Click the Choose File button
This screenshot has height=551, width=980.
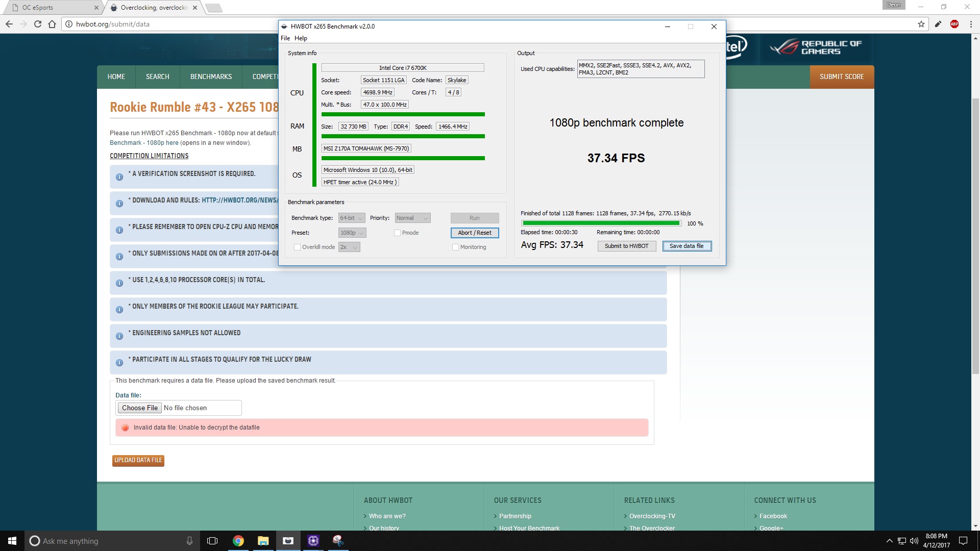point(140,408)
